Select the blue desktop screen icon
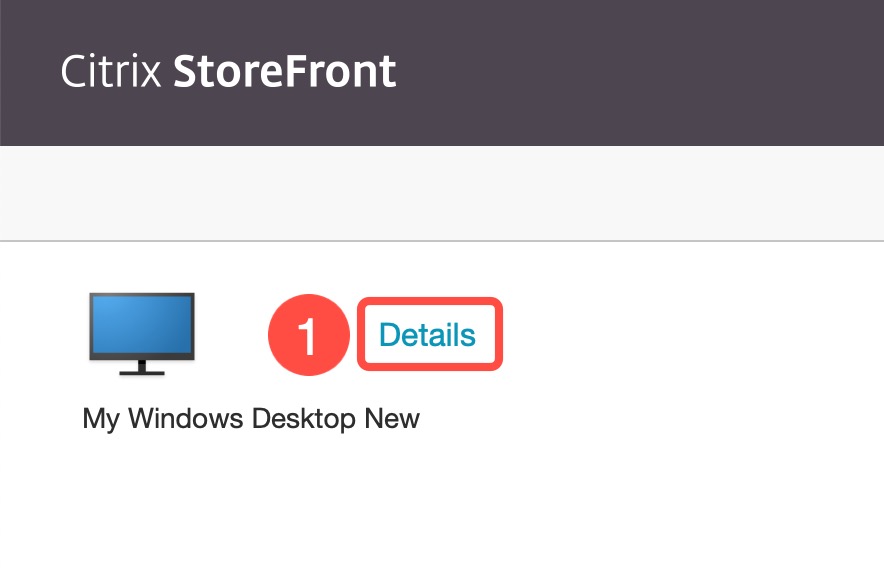 point(141,325)
